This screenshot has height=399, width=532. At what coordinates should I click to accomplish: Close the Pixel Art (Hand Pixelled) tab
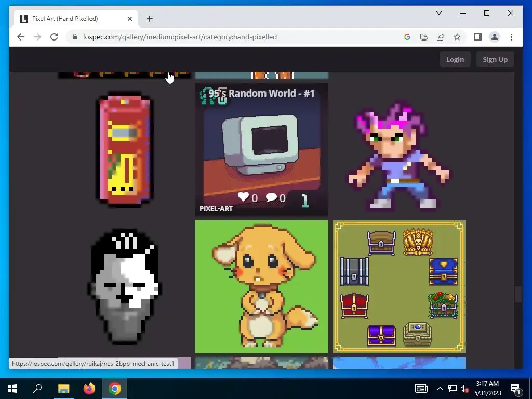[129, 19]
